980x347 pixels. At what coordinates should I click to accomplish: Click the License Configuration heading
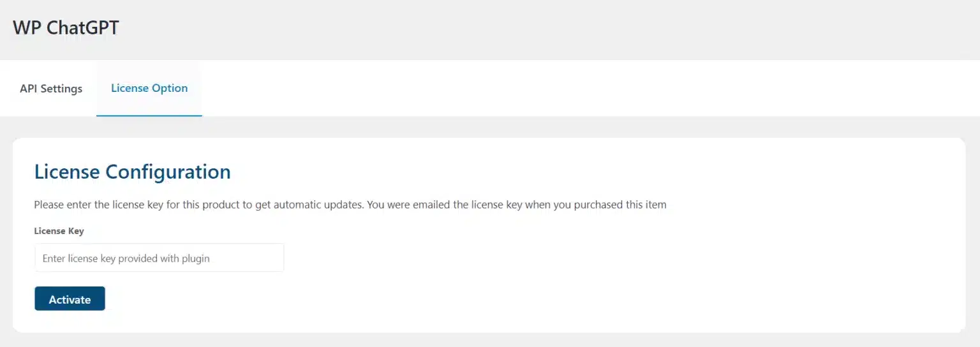(x=132, y=172)
